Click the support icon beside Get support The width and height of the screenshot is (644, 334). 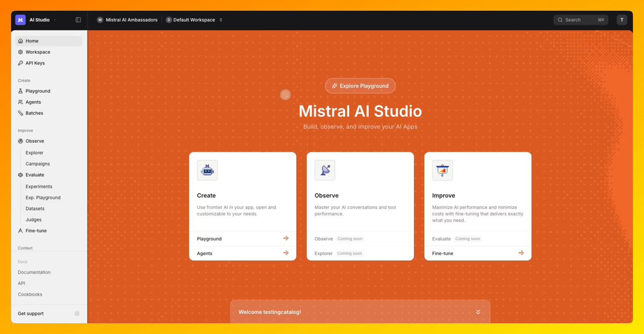point(77,314)
